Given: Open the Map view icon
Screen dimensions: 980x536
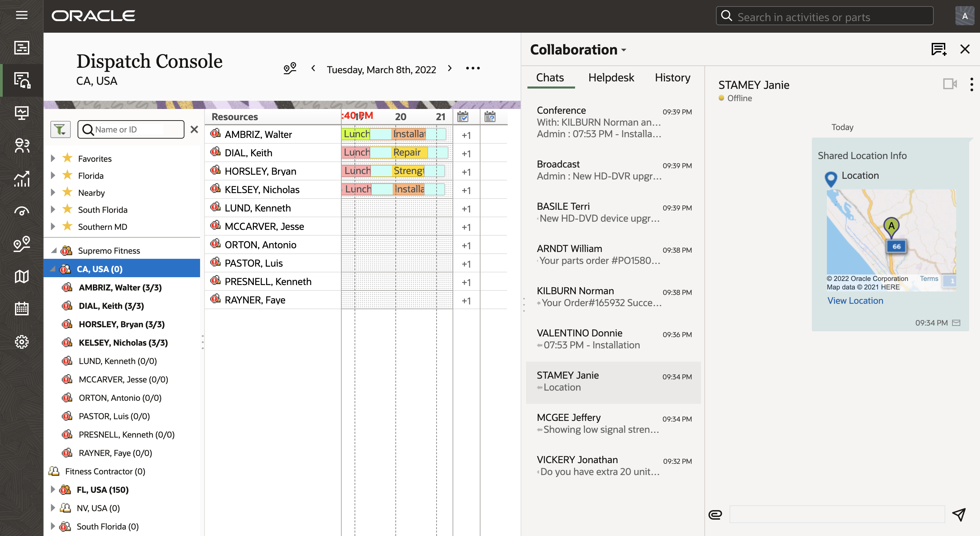Looking at the screenshot, I should pos(22,277).
